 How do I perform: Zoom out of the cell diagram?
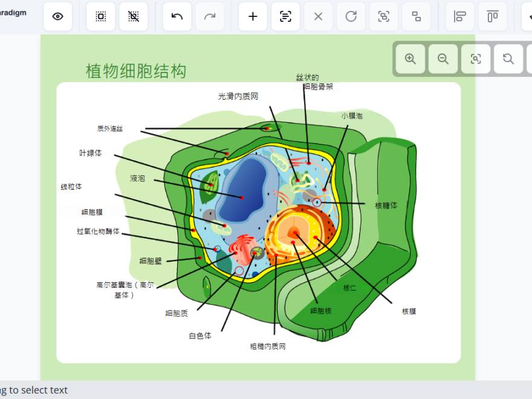click(x=443, y=59)
